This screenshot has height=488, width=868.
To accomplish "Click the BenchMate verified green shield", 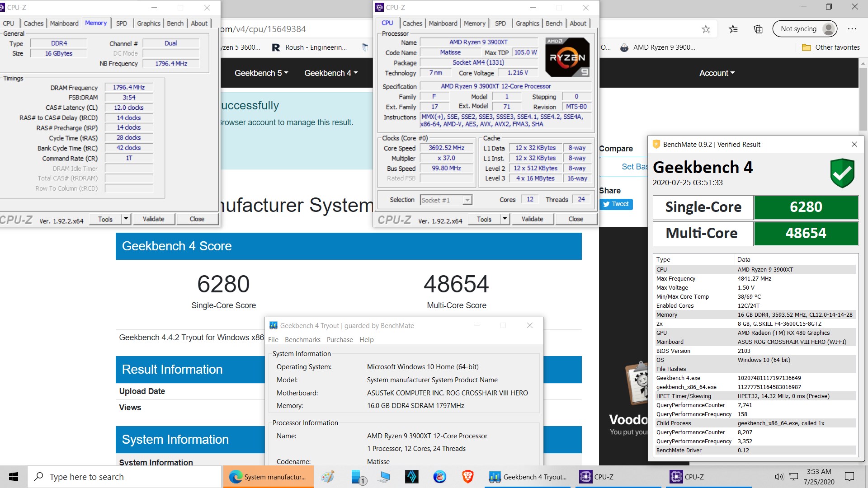I will click(842, 173).
